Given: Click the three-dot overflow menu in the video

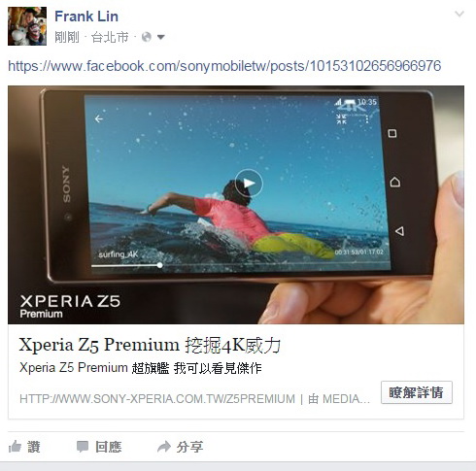Looking at the screenshot, I should tap(367, 119).
